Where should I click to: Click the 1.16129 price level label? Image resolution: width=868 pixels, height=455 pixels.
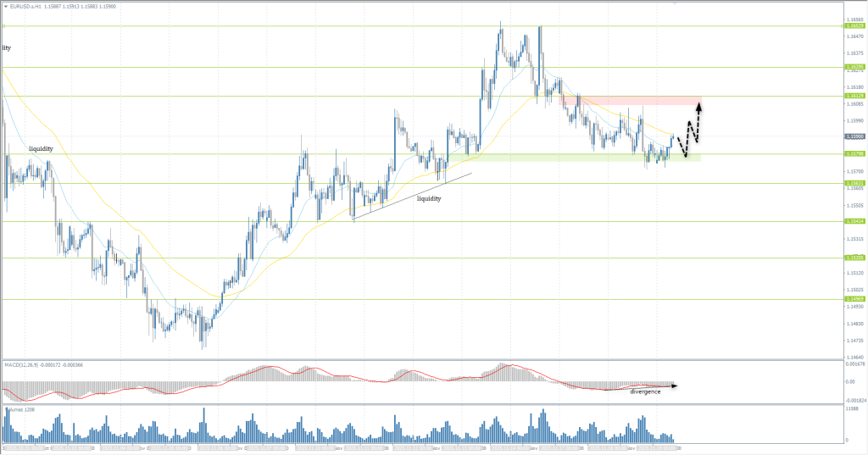(x=854, y=97)
